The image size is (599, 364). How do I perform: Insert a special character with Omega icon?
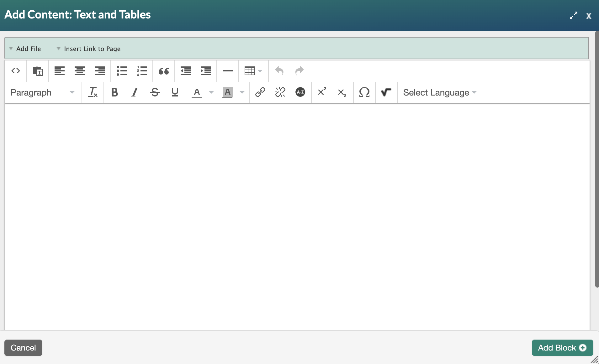tap(364, 92)
